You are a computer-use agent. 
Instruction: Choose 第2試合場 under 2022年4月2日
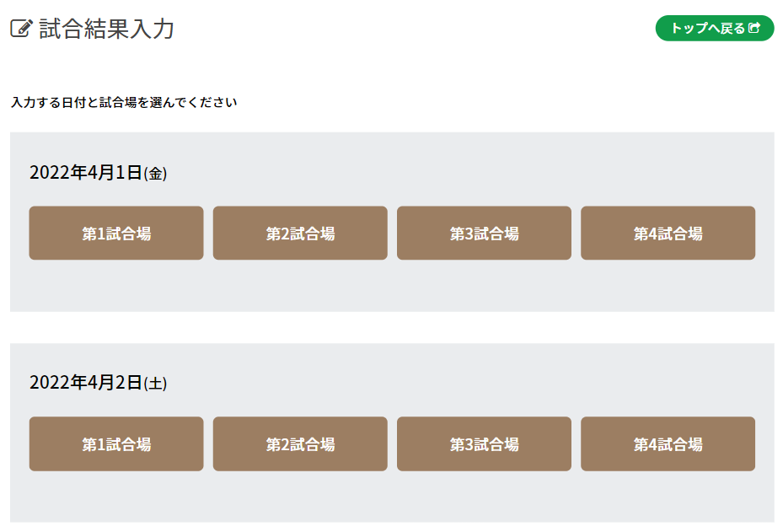[300, 444]
